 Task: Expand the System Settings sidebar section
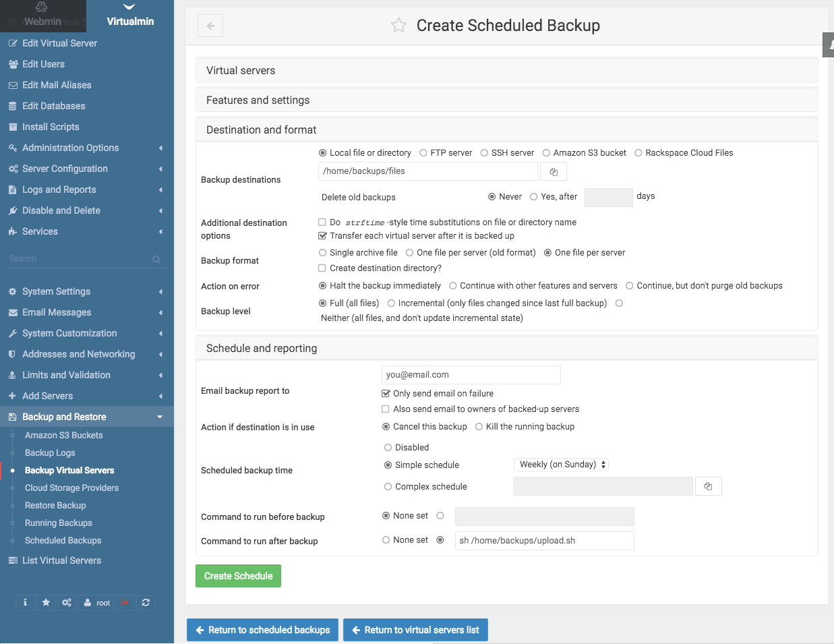(57, 291)
